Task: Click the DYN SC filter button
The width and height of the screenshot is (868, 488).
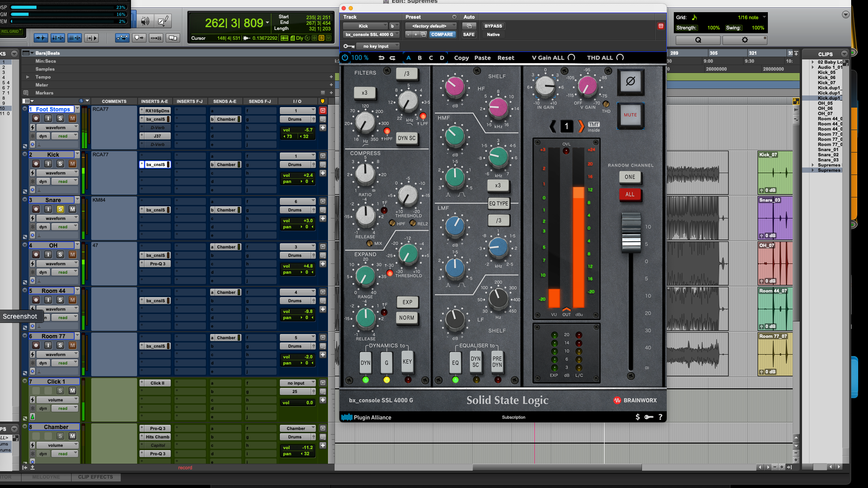Action: pos(407,138)
